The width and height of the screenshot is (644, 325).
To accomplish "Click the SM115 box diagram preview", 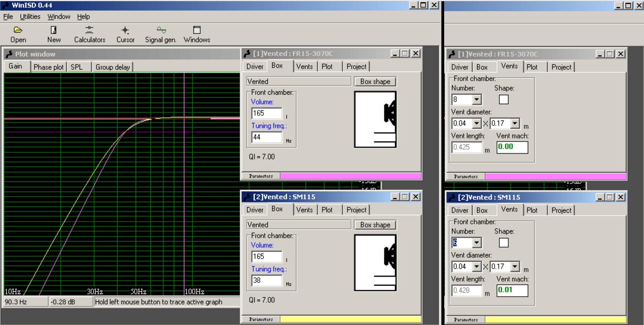I will click(375, 263).
